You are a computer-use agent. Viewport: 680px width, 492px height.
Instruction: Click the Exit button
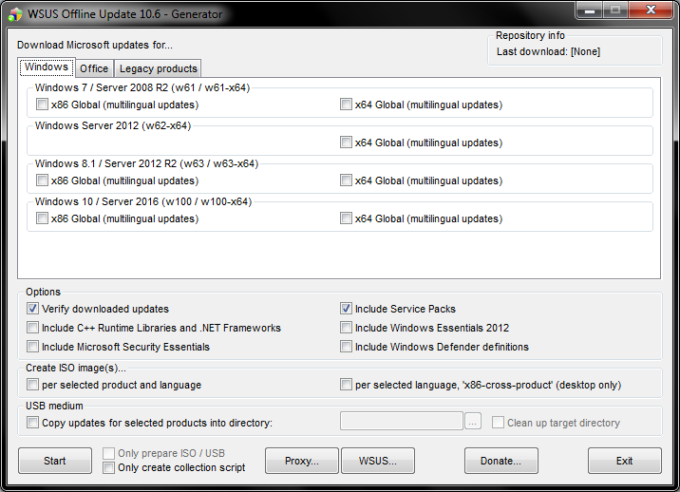[x=624, y=461]
